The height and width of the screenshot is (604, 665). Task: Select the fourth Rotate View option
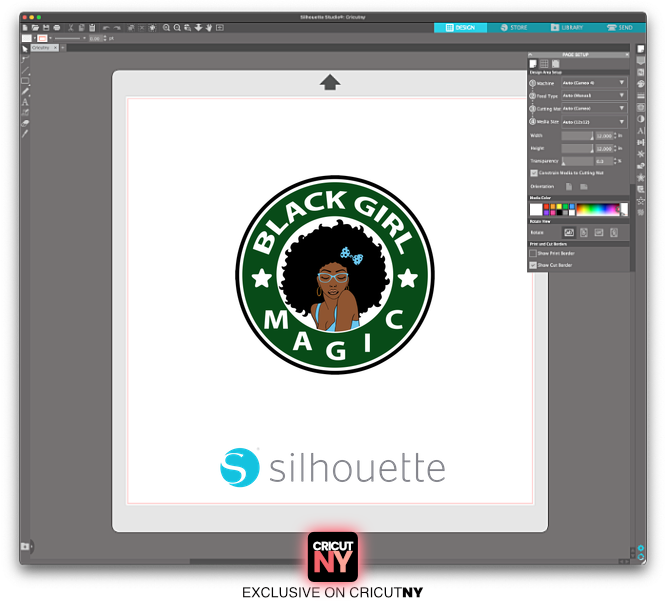[614, 232]
